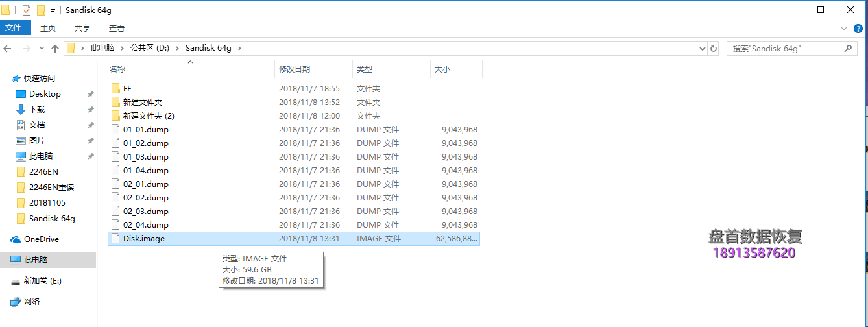Select 新加卷 (E:) drive in sidebar

point(43,281)
